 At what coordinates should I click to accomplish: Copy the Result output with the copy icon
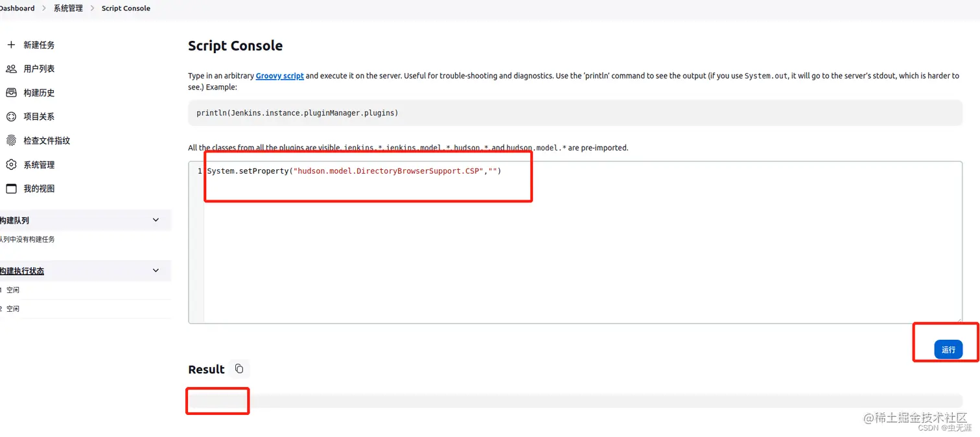239,369
